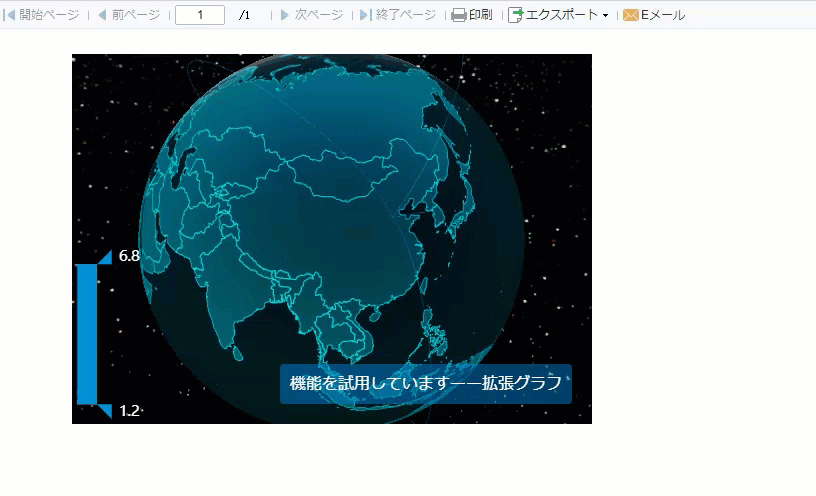Go to the 開始ページ first page button
Image resolution: width=816 pixels, height=496 pixels.
coord(42,15)
